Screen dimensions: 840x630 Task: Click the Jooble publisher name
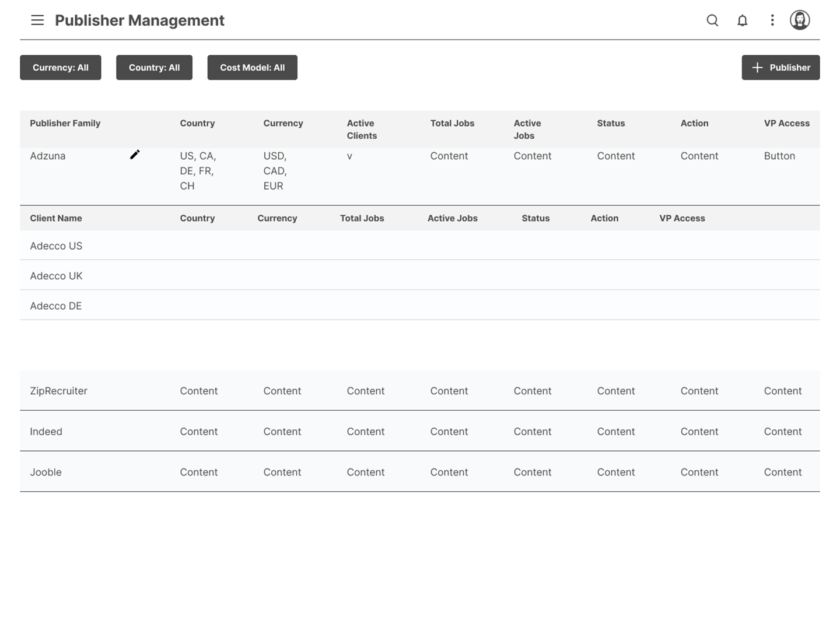click(45, 473)
